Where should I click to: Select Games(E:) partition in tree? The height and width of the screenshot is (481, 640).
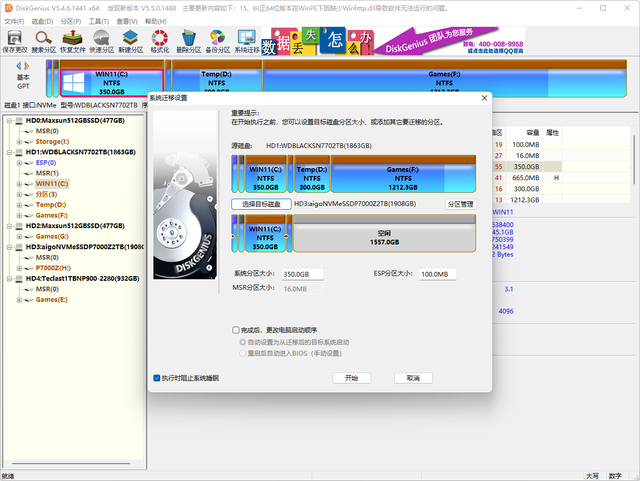51,300
